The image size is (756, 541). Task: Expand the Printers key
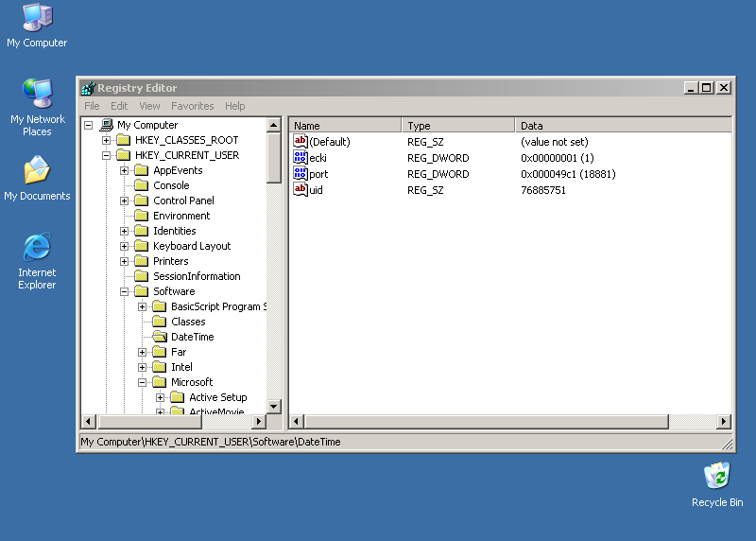tap(125, 262)
